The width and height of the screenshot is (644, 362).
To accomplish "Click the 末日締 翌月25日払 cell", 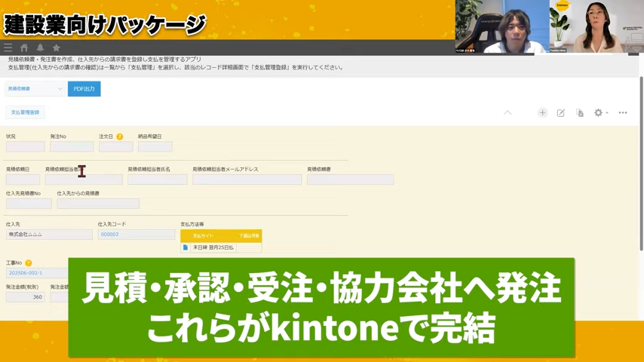I will (x=213, y=247).
